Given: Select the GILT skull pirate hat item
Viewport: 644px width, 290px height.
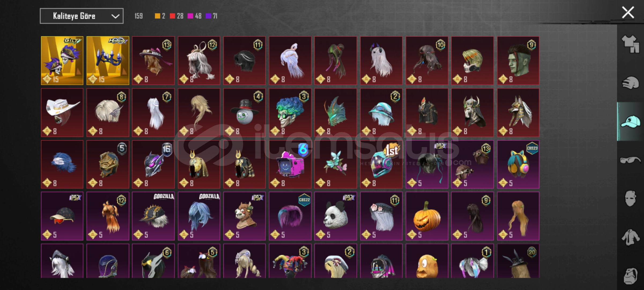Looking at the screenshot, I should (x=62, y=60).
